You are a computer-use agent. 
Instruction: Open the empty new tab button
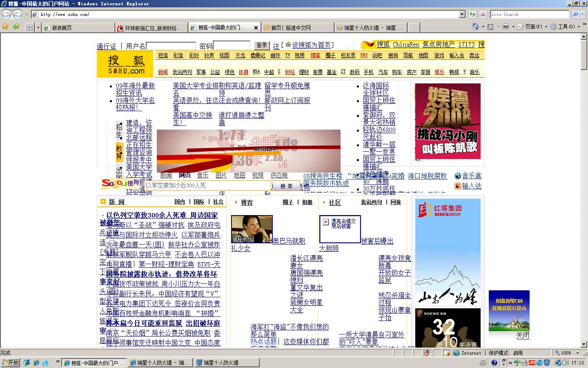coord(414,27)
